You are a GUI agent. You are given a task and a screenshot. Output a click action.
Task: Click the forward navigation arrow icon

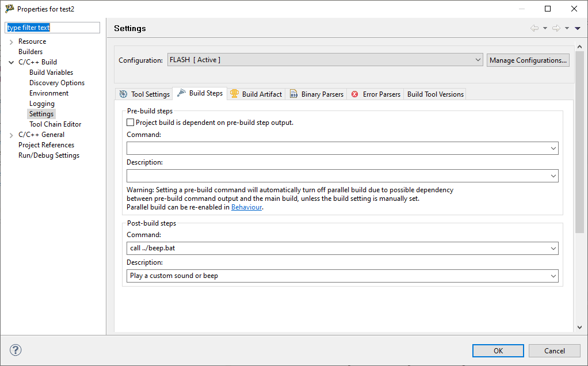tap(556, 28)
